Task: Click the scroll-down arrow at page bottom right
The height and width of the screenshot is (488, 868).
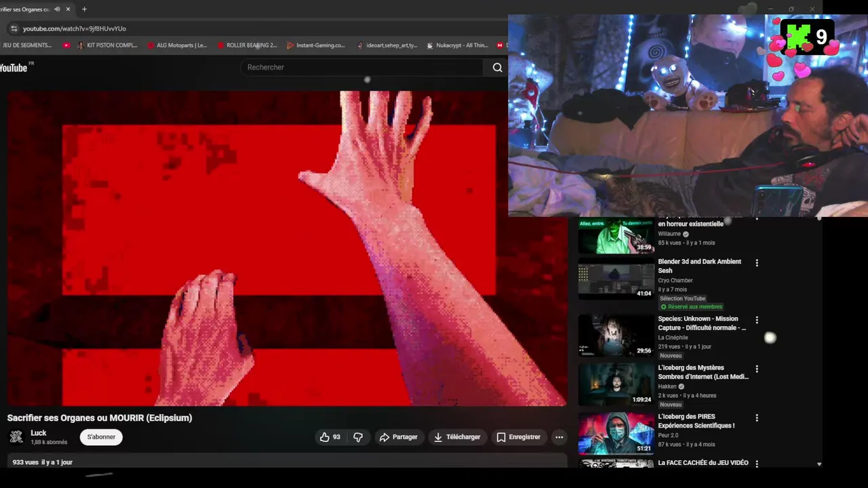Action: pos(818,464)
